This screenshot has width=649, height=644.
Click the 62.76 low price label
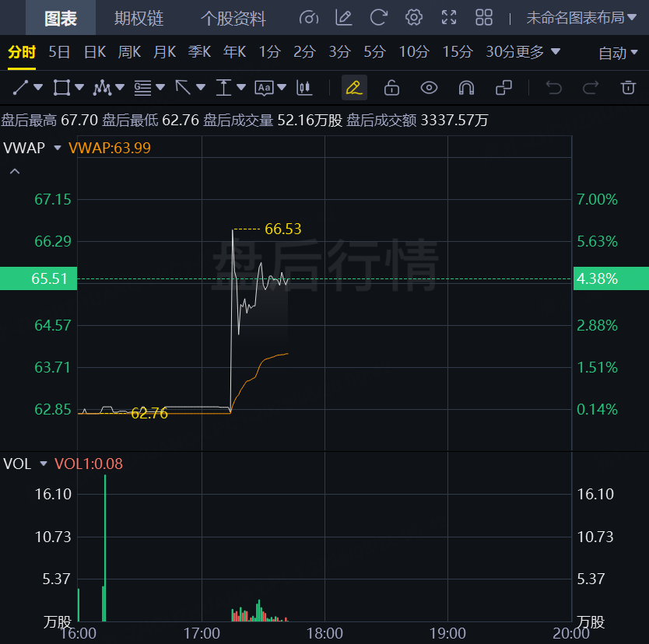(149, 413)
